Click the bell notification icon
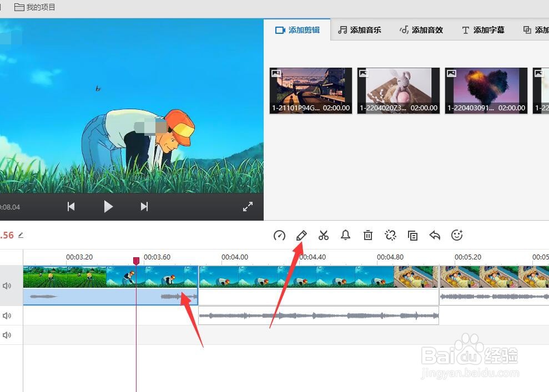The height and width of the screenshot is (392, 549). click(346, 235)
